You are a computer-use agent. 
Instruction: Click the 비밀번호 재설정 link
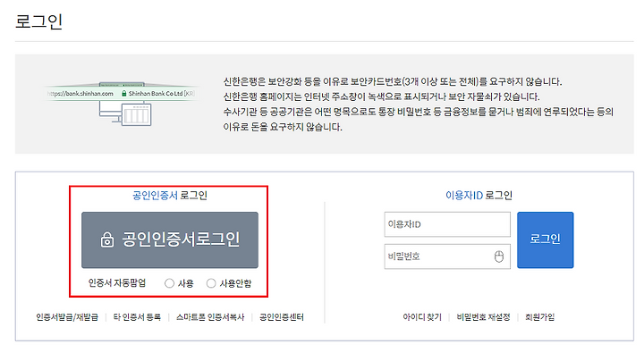(483, 317)
